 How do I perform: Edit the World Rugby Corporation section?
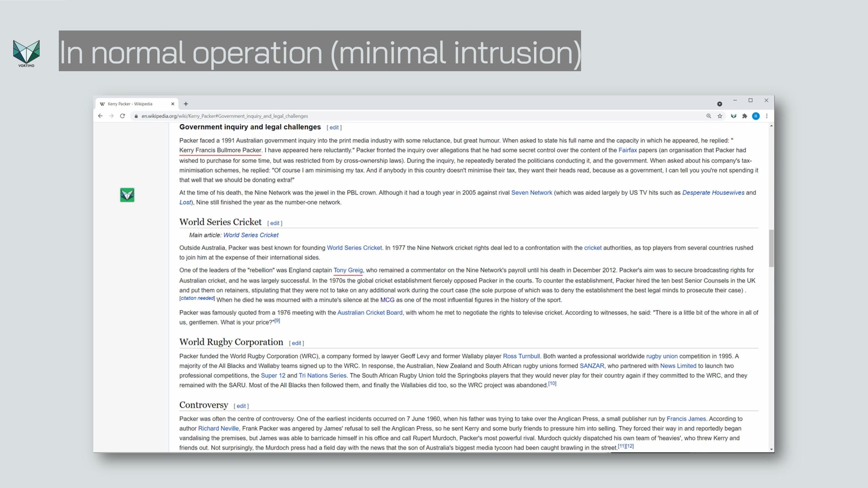pos(296,343)
